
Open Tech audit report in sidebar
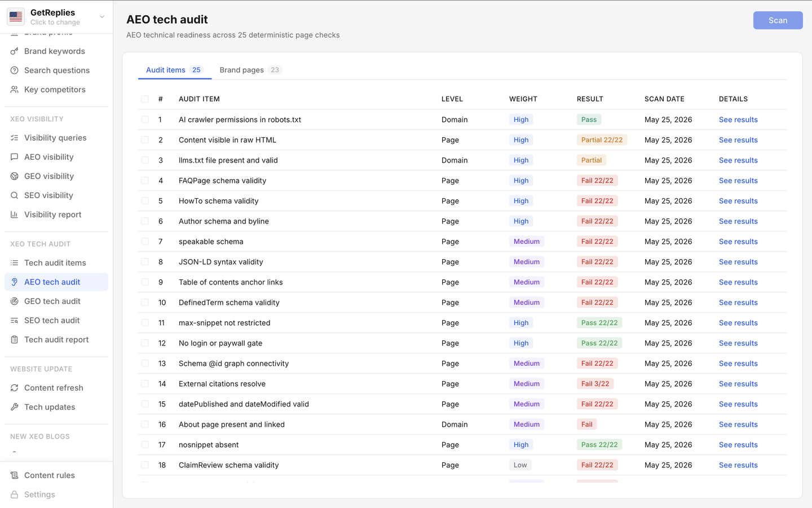(56, 340)
